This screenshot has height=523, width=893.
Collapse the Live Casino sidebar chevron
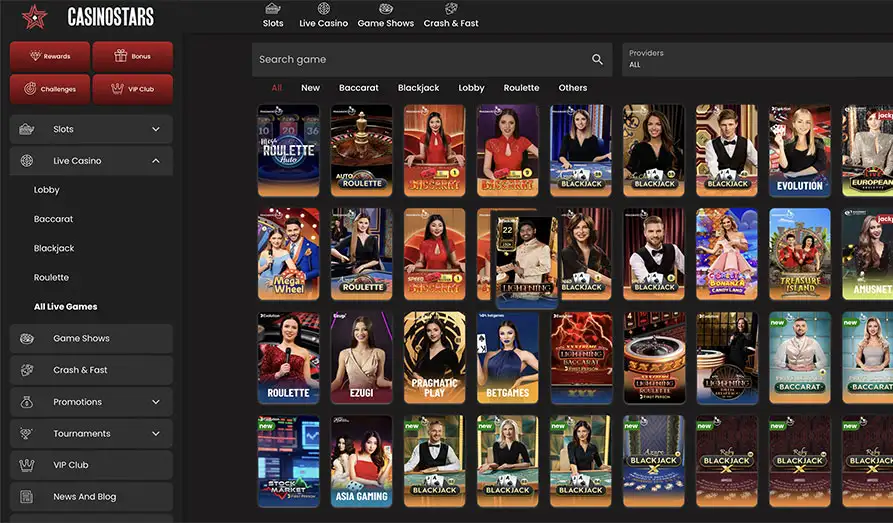155,161
